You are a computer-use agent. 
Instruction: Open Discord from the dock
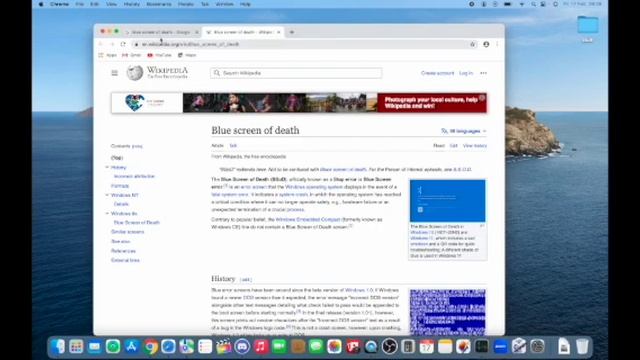(x=242, y=347)
